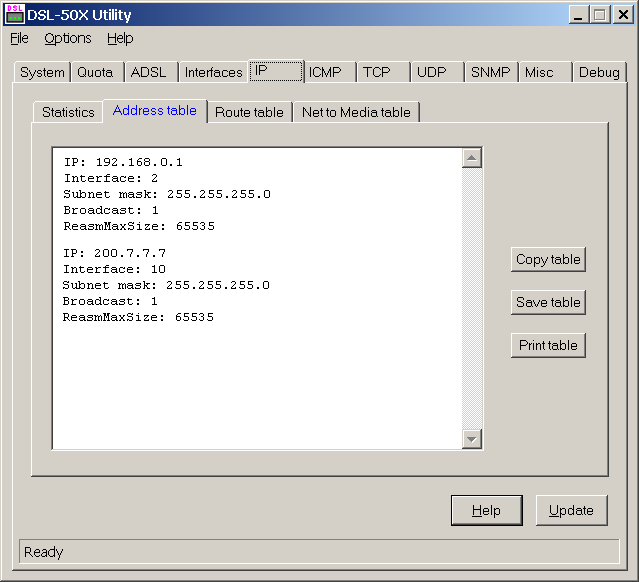This screenshot has width=639, height=582.
Task: Click the second 'ReasmMaxSize: 65535' line
Action: [x=138, y=317]
